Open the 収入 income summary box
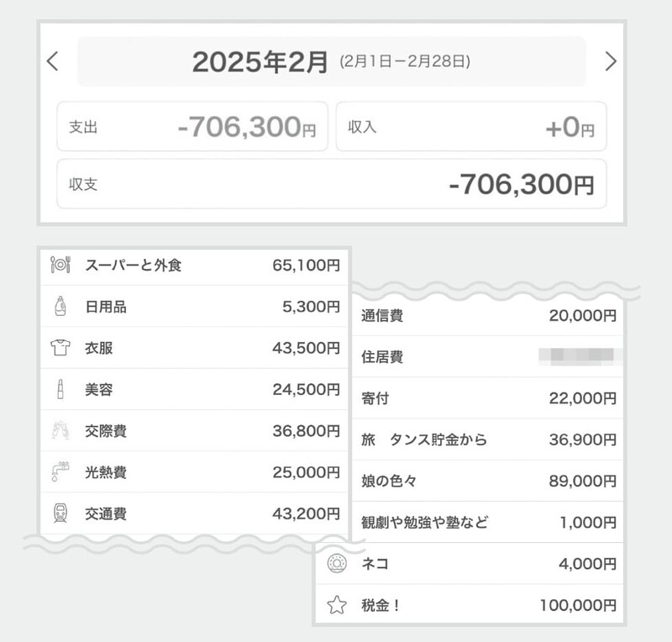The height and width of the screenshot is (642, 672). point(471,127)
